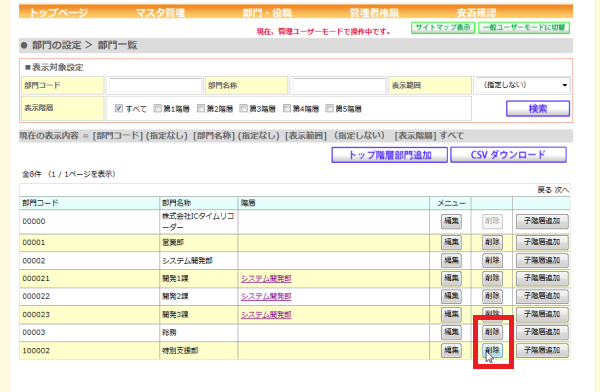Open the 部門・役職 menu
The image size is (600, 392).
pyautogui.click(x=267, y=13)
